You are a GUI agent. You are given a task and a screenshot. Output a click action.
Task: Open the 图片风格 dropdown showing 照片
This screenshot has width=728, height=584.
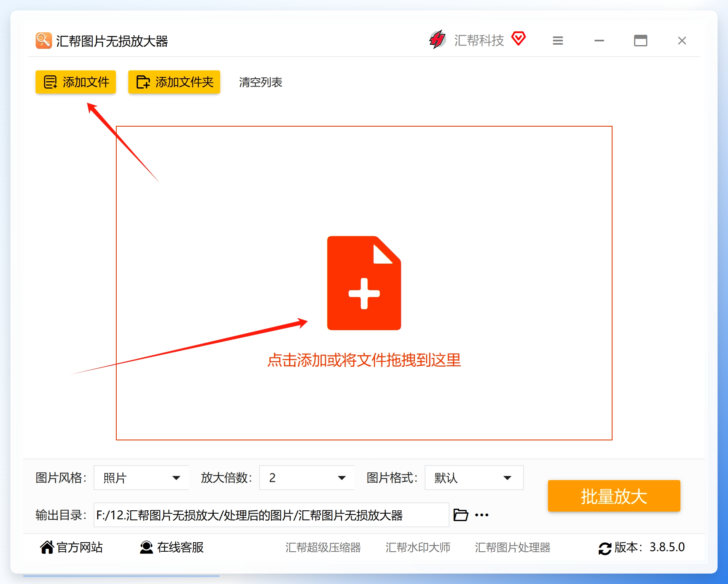141,478
